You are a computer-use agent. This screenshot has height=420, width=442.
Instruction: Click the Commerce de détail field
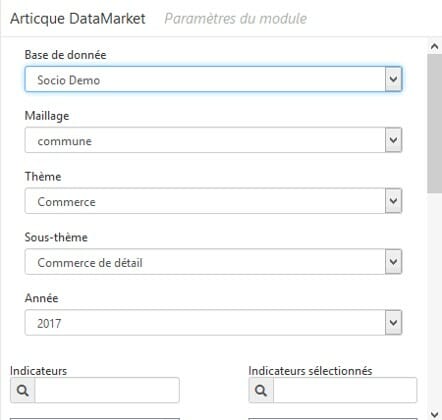click(x=213, y=262)
